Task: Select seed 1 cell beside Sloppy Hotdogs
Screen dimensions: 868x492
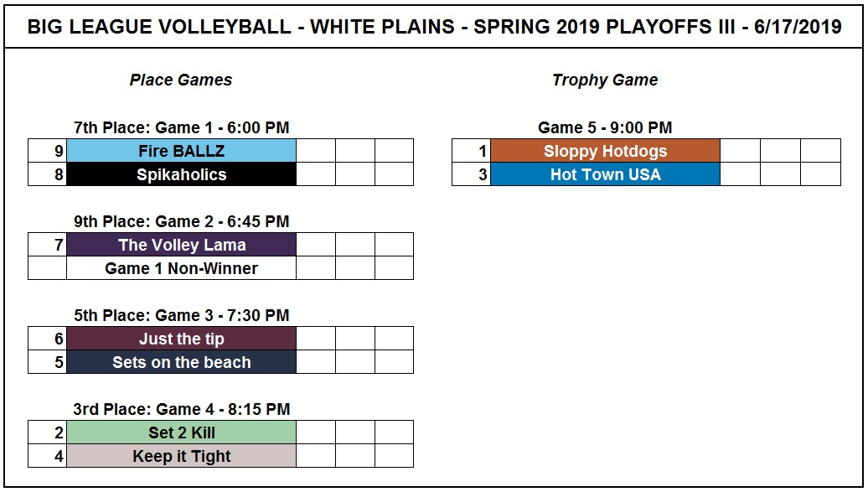Action: pos(472,151)
